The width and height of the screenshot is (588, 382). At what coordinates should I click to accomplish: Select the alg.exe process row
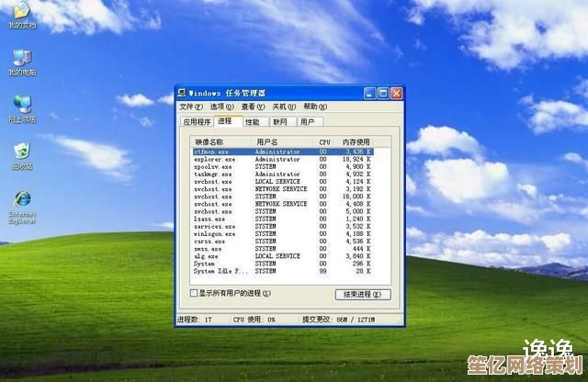click(283, 256)
